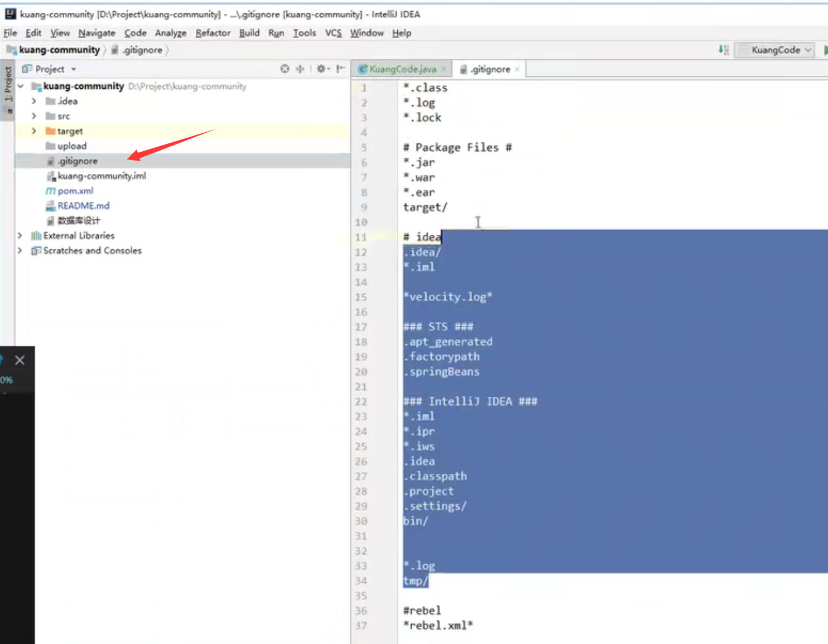This screenshot has width=828, height=644.
Task: Expand the src folder
Action: coord(34,116)
